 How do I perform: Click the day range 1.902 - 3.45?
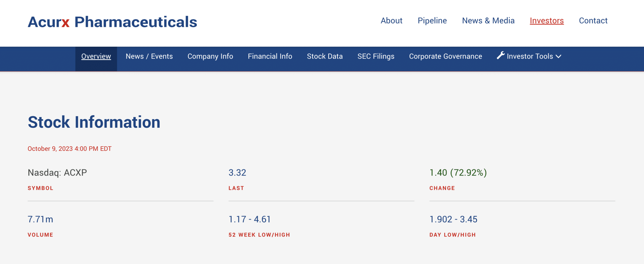click(x=453, y=219)
